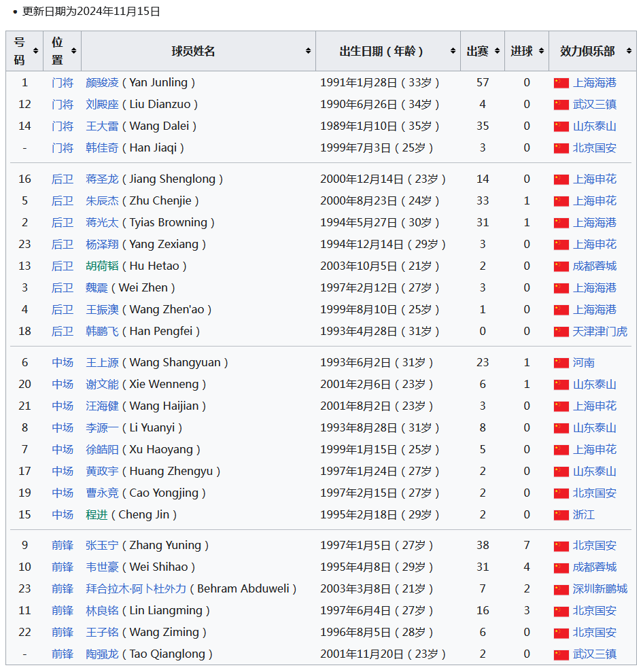Sort by 效力俱乐部 column arrows
The width and height of the screenshot is (643, 672).
click(x=629, y=50)
